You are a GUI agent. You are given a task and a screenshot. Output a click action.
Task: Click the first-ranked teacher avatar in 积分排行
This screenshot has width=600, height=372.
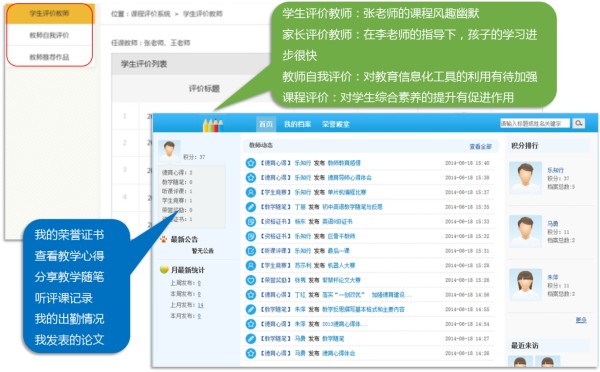525,178
